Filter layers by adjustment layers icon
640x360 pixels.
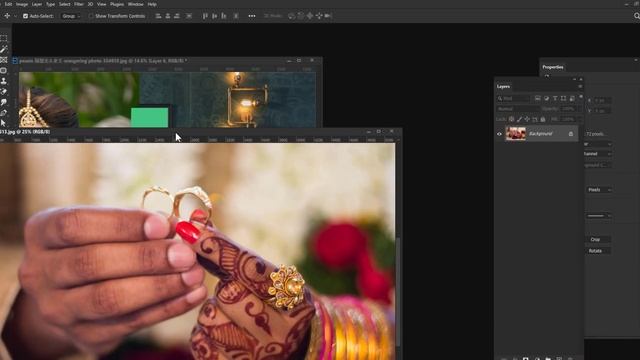tap(547, 98)
